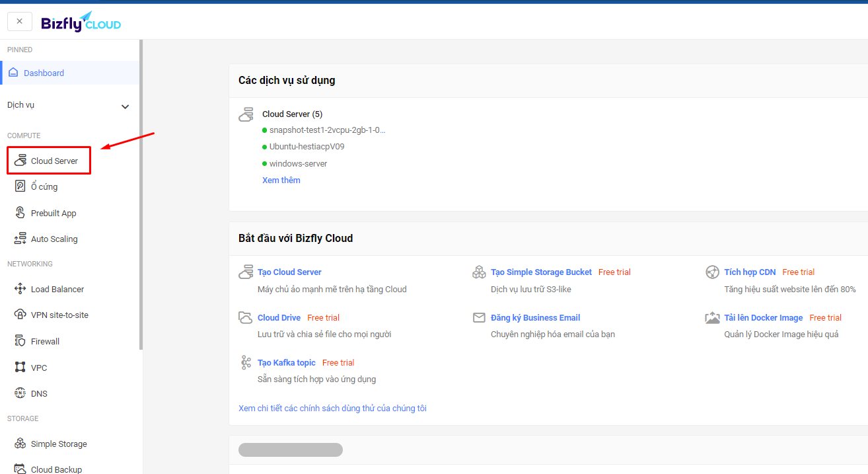Click the VPC nodes icon
868x474 pixels.
click(x=20, y=367)
